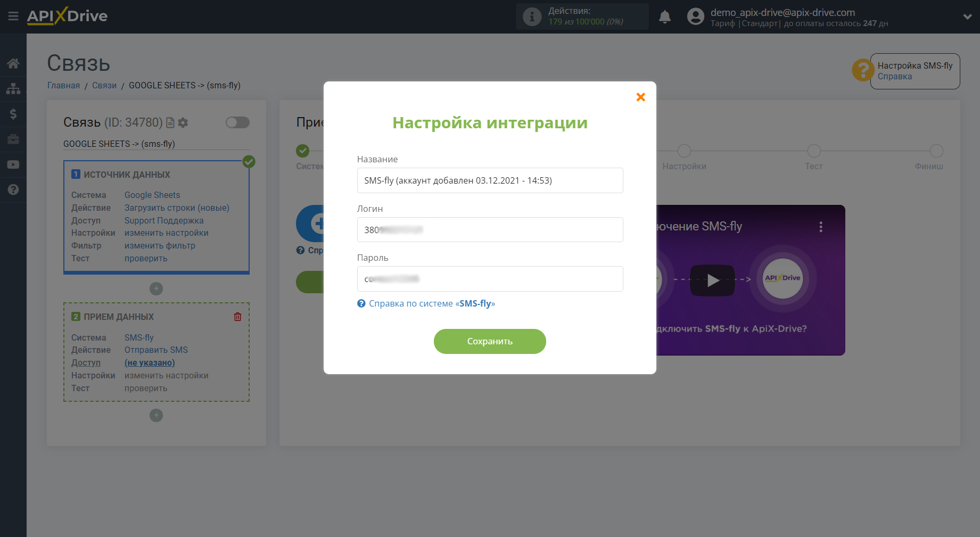Click the Загрузить строки (новые) link
Image resolution: width=980 pixels, height=537 pixels.
coord(177,208)
